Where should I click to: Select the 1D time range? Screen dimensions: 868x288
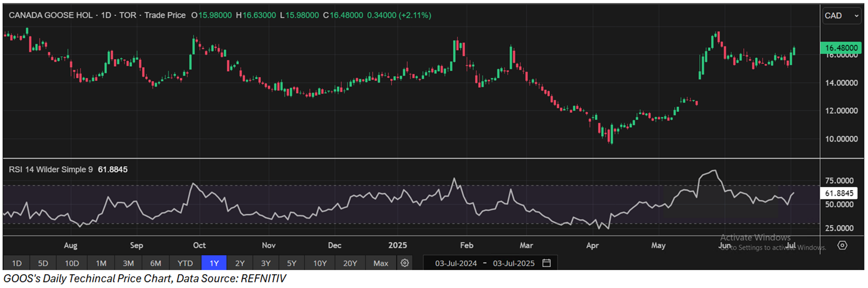(17, 263)
